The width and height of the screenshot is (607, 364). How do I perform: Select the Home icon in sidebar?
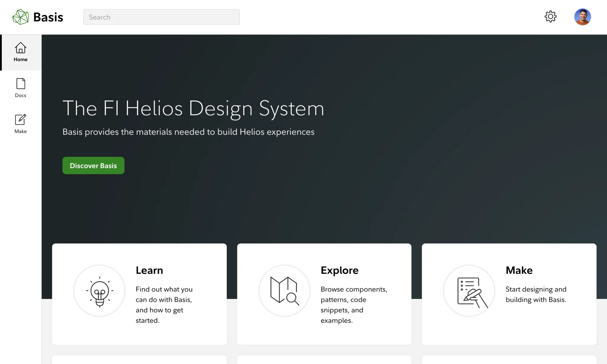(20, 48)
